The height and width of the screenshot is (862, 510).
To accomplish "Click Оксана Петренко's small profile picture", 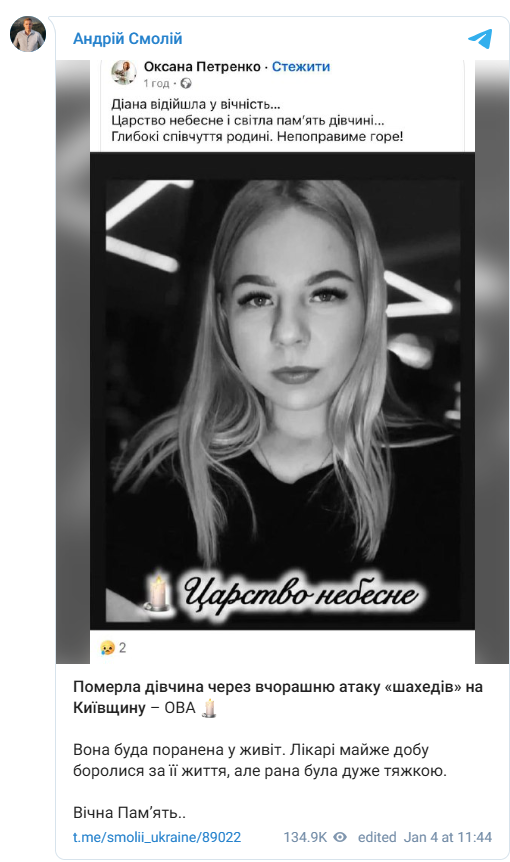I will pyautogui.click(x=124, y=73).
